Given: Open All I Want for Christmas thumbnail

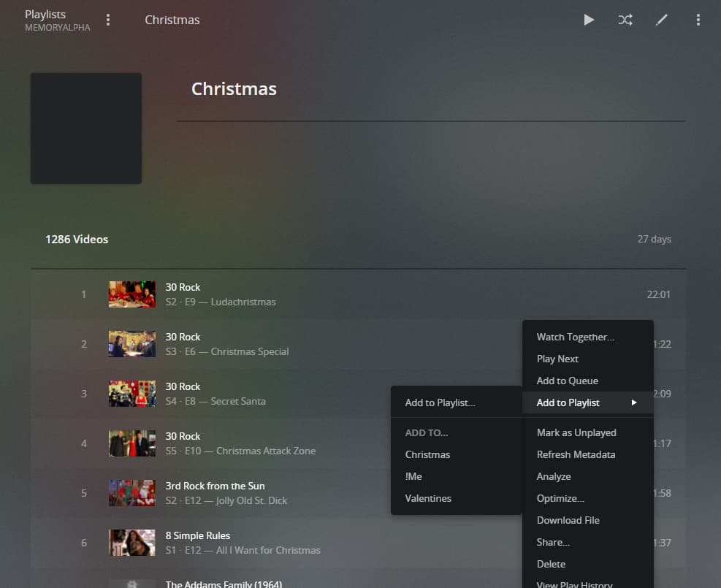Looking at the screenshot, I should point(132,543).
